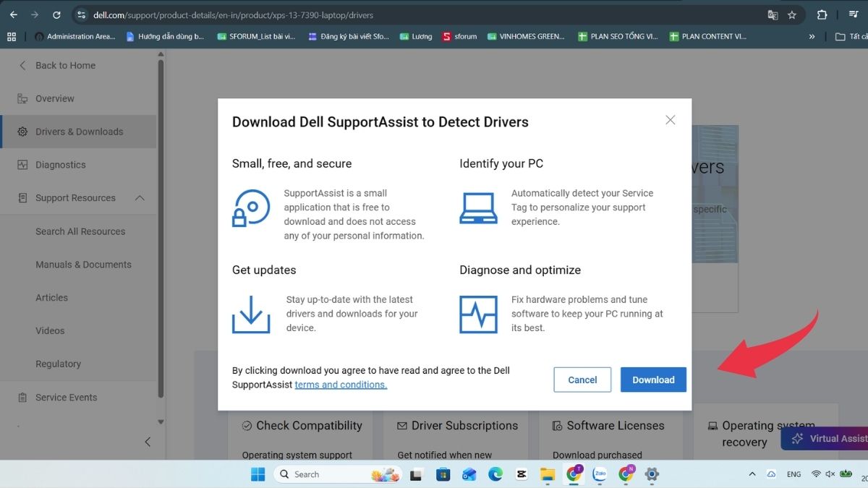Click the translate page icon
The image size is (868, 488).
pos(773,14)
